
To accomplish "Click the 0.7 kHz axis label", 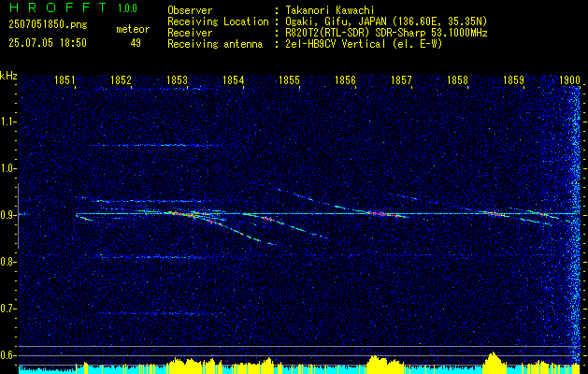I will pyautogui.click(x=7, y=309).
